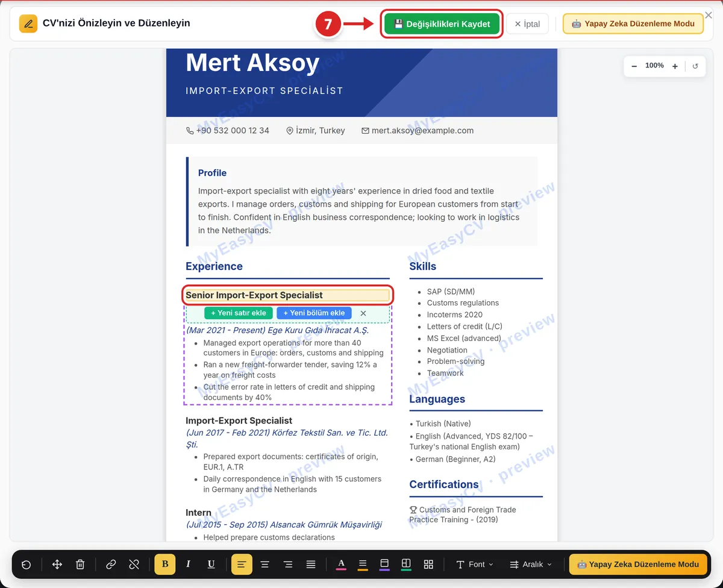Image resolution: width=723 pixels, height=588 pixels.
Task: Click the İptal cancel button
Action: tap(527, 24)
